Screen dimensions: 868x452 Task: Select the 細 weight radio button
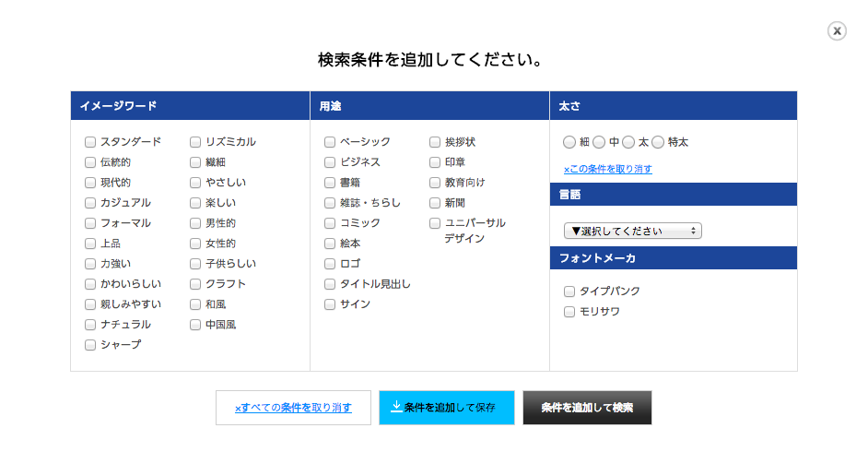[x=569, y=142]
